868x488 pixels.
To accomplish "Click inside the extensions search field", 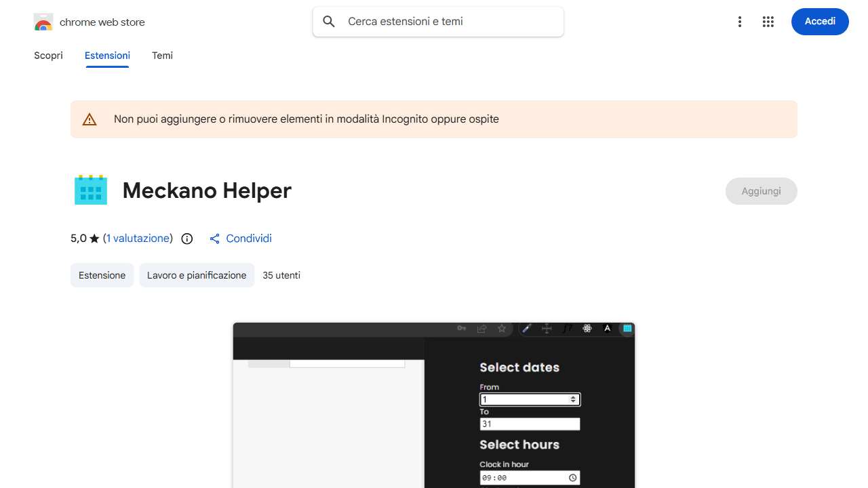I will click(437, 21).
